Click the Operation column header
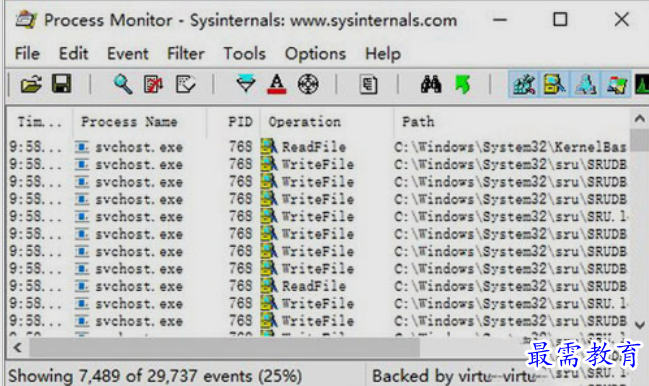This screenshot has width=649, height=386. (327, 122)
